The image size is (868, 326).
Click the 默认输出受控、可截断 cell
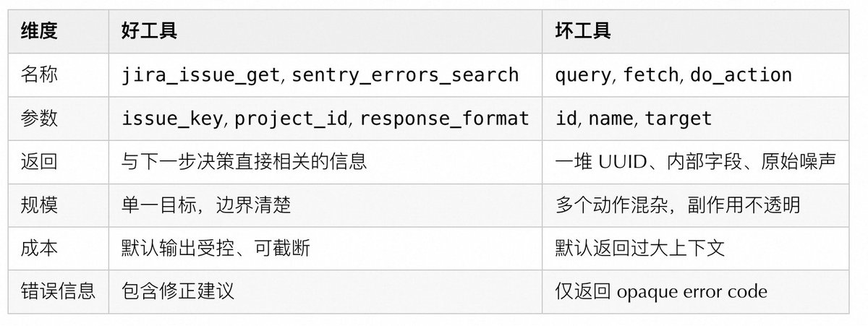coord(216,248)
